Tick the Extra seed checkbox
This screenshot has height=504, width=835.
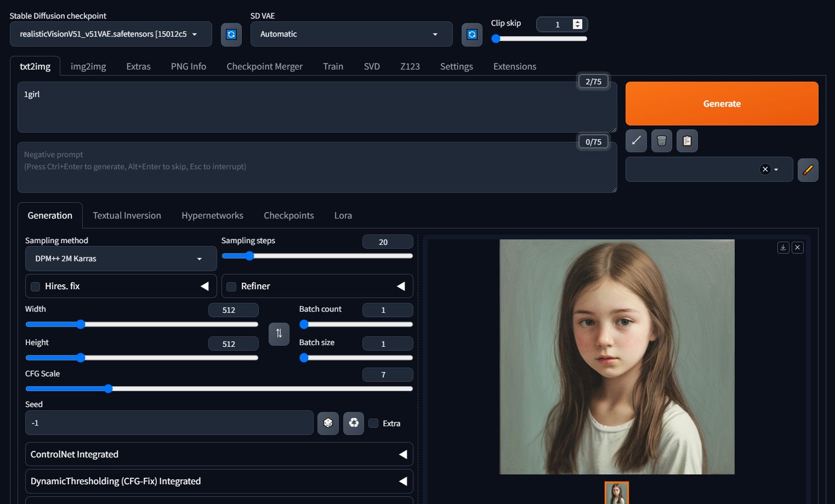point(373,423)
